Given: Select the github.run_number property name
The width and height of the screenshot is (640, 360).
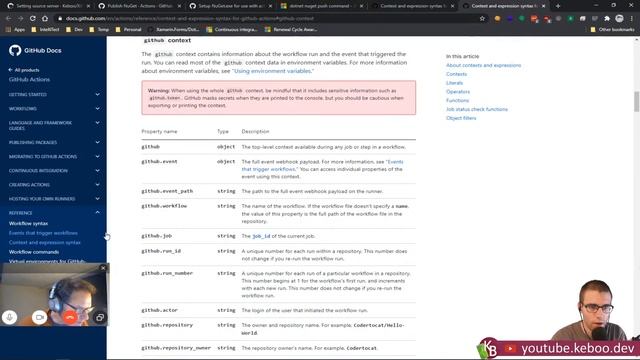Looking at the screenshot, I should (x=167, y=273).
